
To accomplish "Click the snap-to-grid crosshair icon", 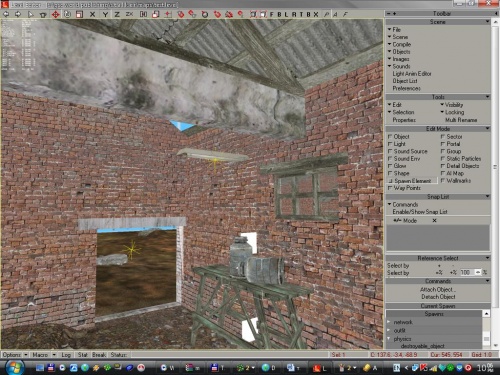I will (168, 14).
